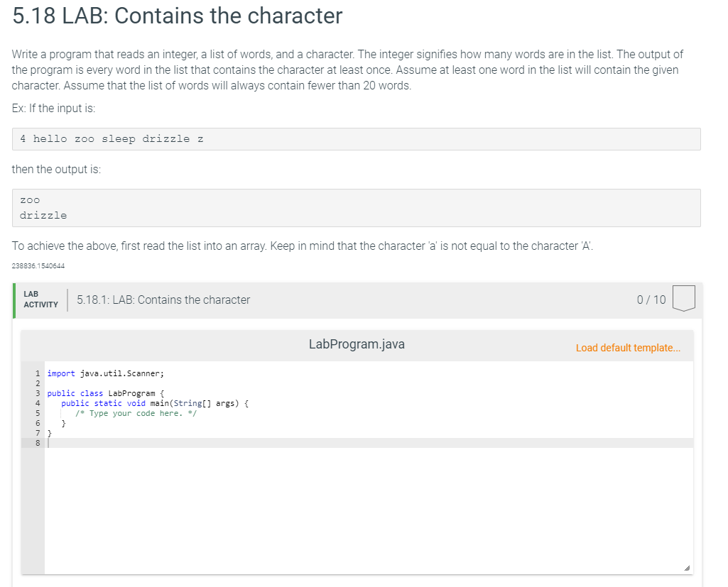The height and width of the screenshot is (587, 728).
Task: Click the example input code box
Action: [x=356, y=139]
